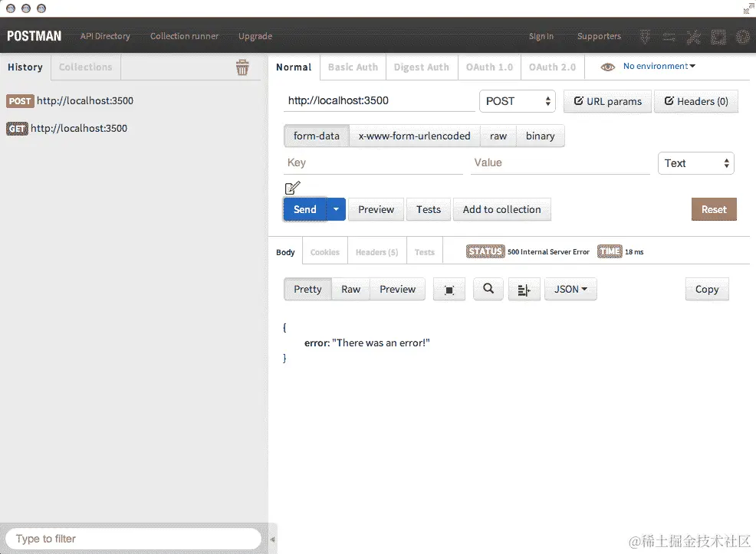Select the GET localhost:3500 history entry

pos(67,128)
